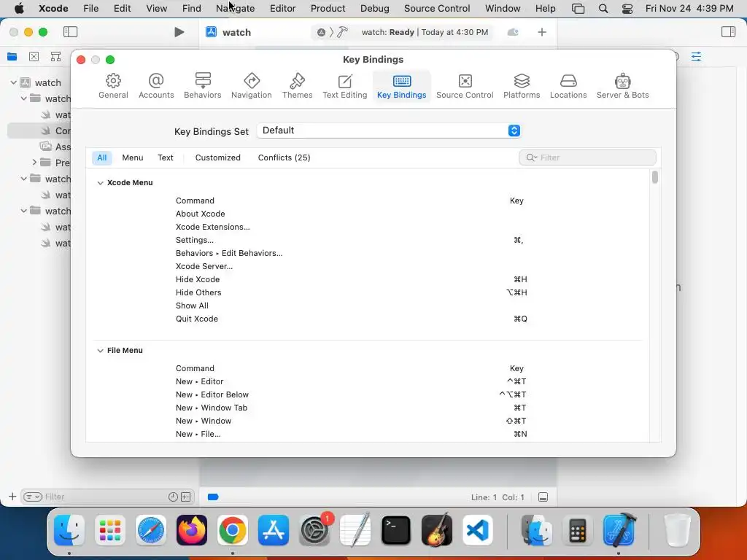Image resolution: width=747 pixels, height=560 pixels.
Task: Open Google Chrome from the Dock
Action: (x=233, y=530)
